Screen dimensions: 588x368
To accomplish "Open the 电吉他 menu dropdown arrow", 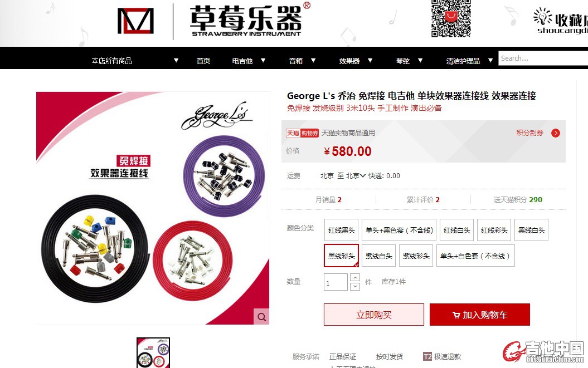I will pos(263,60).
